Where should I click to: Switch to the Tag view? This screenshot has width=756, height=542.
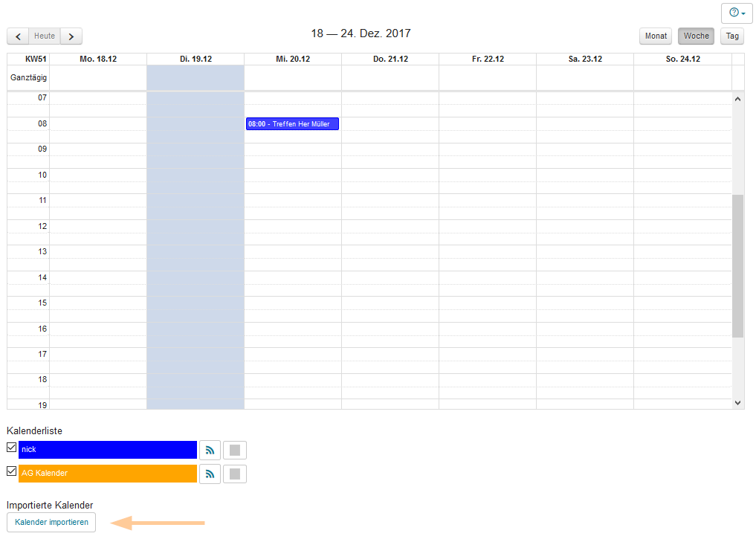pos(732,36)
